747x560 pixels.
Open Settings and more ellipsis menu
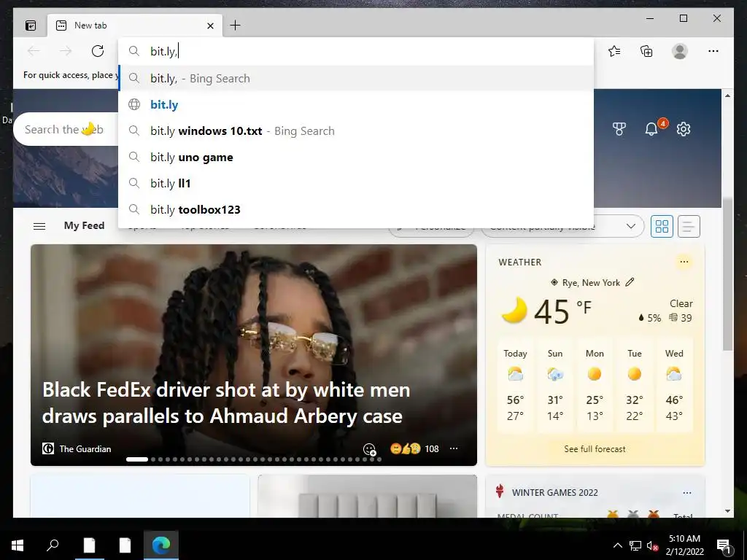[x=713, y=51]
